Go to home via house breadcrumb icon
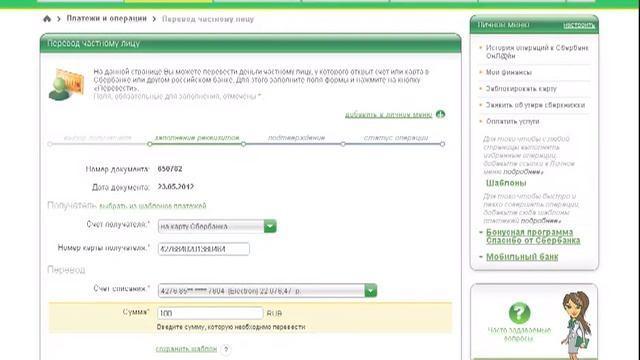This screenshot has height=360, width=640. click(47, 19)
